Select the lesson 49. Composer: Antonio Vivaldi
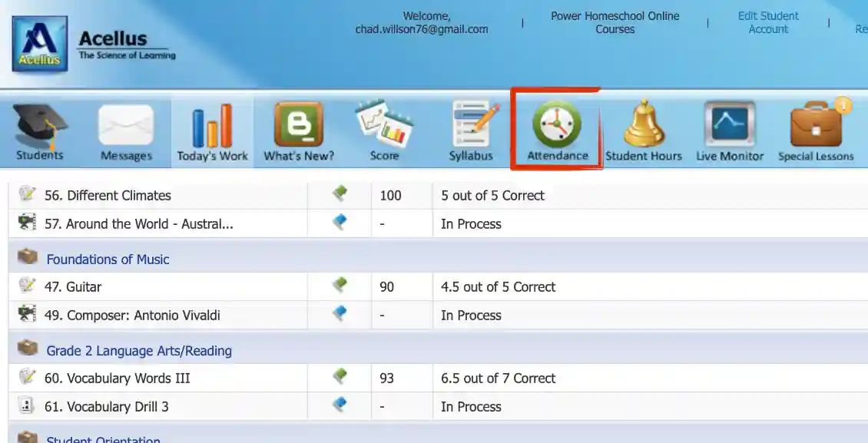 pos(132,316)
